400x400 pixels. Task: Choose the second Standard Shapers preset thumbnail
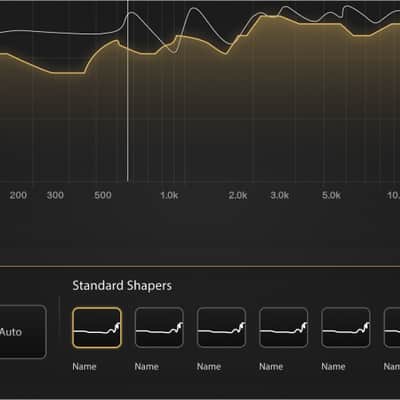[x=159, y=328]
